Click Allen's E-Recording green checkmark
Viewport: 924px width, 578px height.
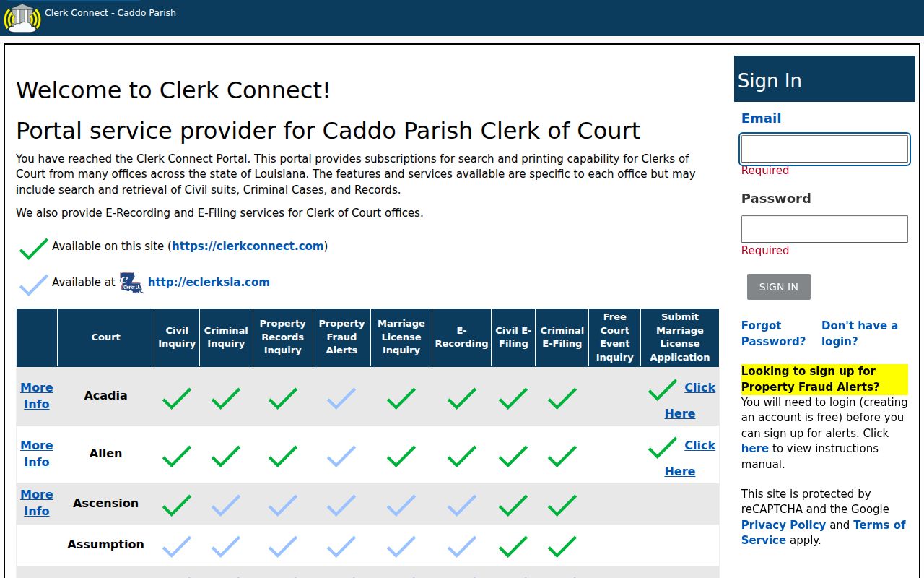click(462, 456)
